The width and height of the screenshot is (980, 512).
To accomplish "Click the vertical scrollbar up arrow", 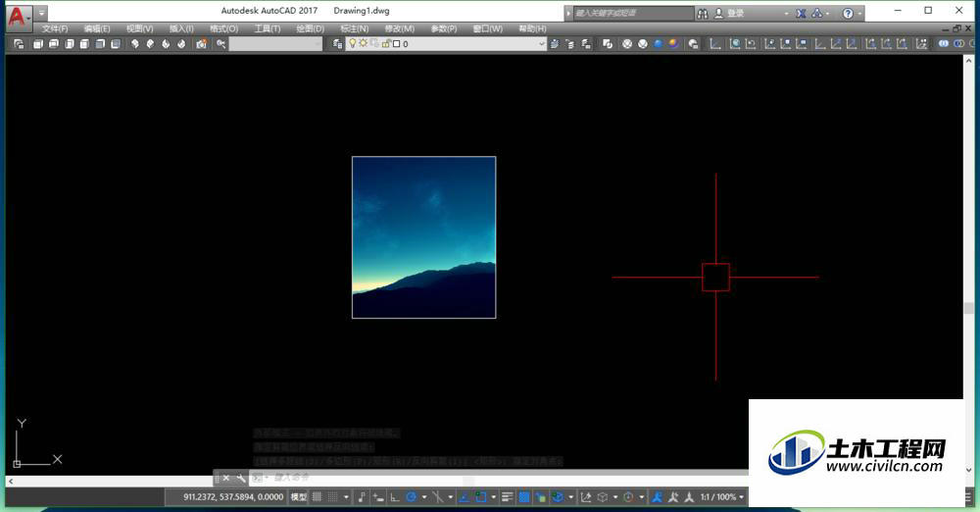I will (969, 62).
